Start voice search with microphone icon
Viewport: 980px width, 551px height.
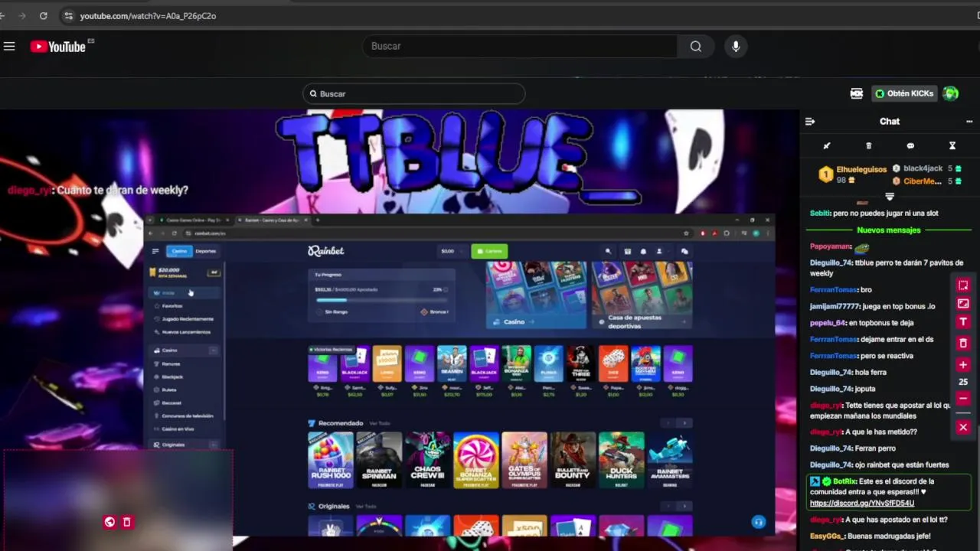coord(736,47)
